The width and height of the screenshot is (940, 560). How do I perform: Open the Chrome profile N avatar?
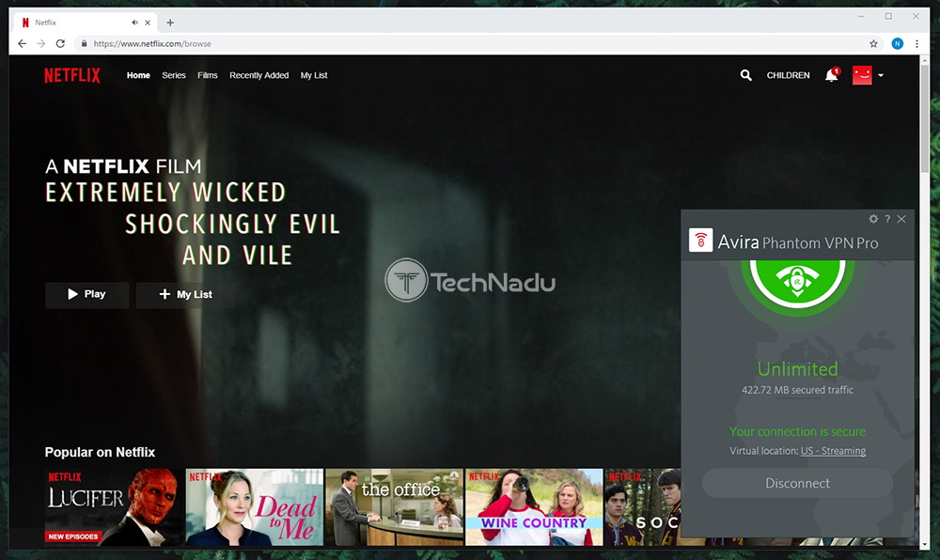[x=898, y=44]
